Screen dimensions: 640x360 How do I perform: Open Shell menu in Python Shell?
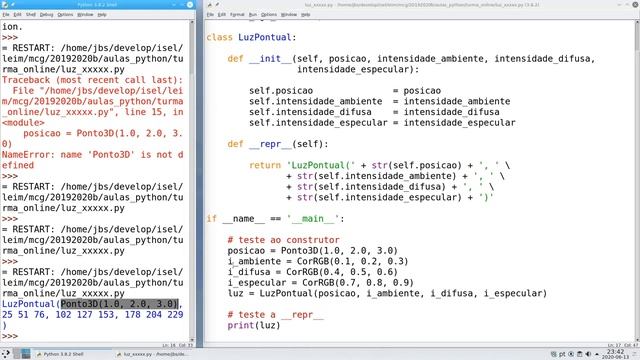coord(31,14)
